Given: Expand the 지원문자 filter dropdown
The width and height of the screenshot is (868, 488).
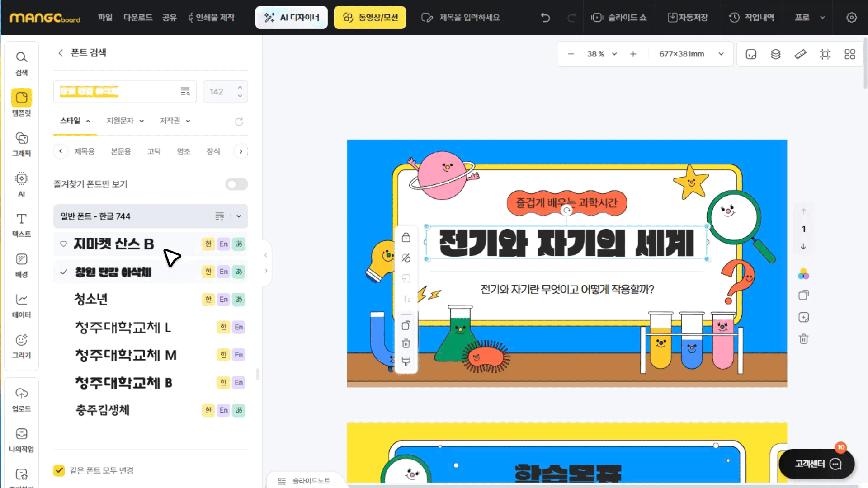Looking at the screenshot, I should (x=125, y=121).
